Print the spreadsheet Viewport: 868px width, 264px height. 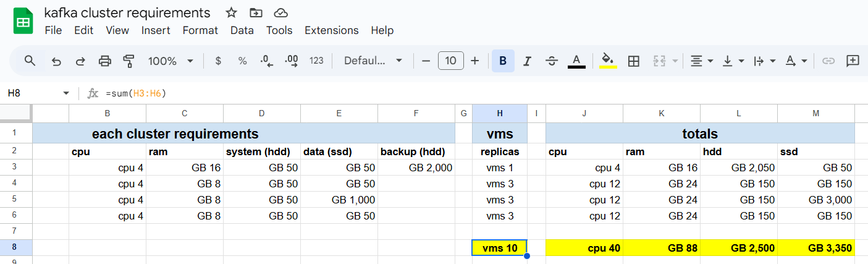click(105, 61)
